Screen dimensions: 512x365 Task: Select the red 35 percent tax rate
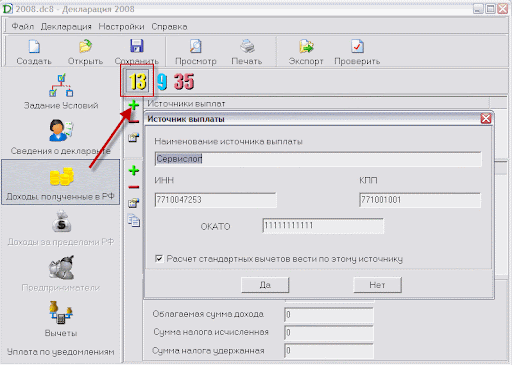pos(184,82)
